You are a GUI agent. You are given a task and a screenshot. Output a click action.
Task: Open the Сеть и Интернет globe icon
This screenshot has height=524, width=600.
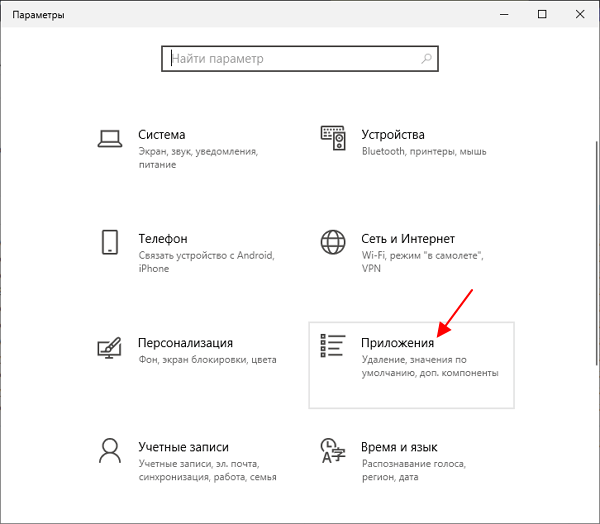point(333,242)
